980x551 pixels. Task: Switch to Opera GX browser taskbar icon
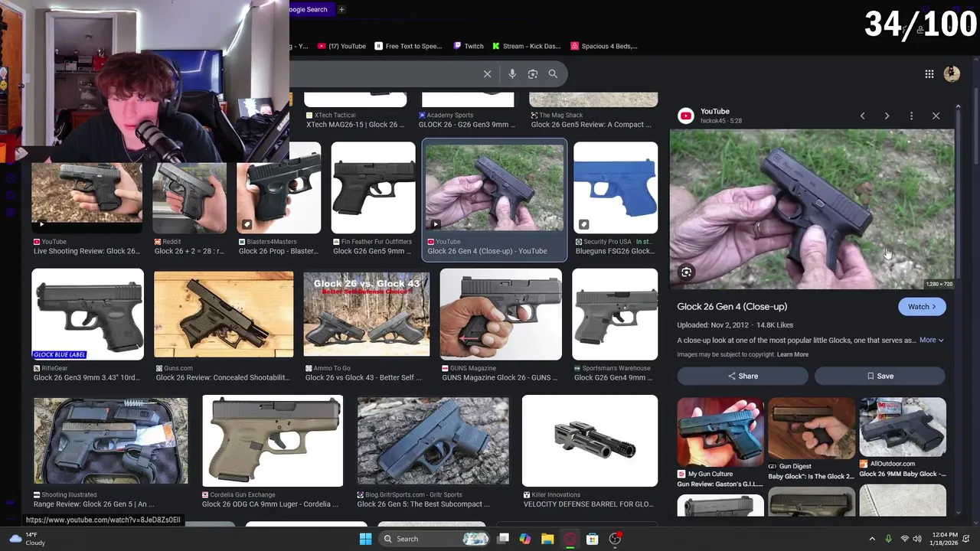tap(570, 539)
